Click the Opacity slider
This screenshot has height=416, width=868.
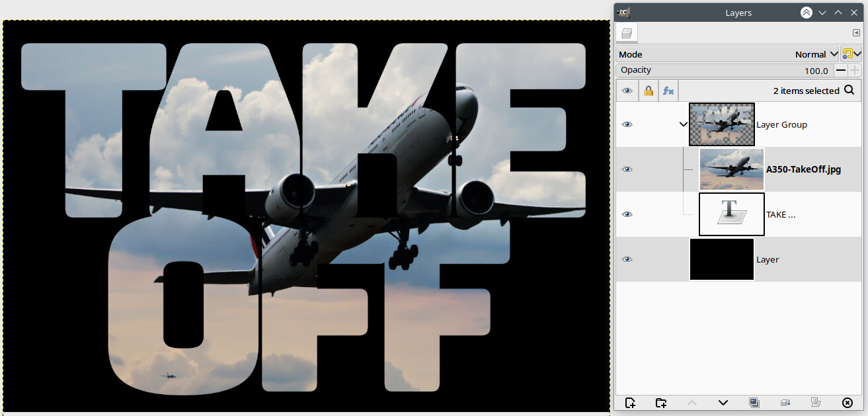(x=724, y=70)
